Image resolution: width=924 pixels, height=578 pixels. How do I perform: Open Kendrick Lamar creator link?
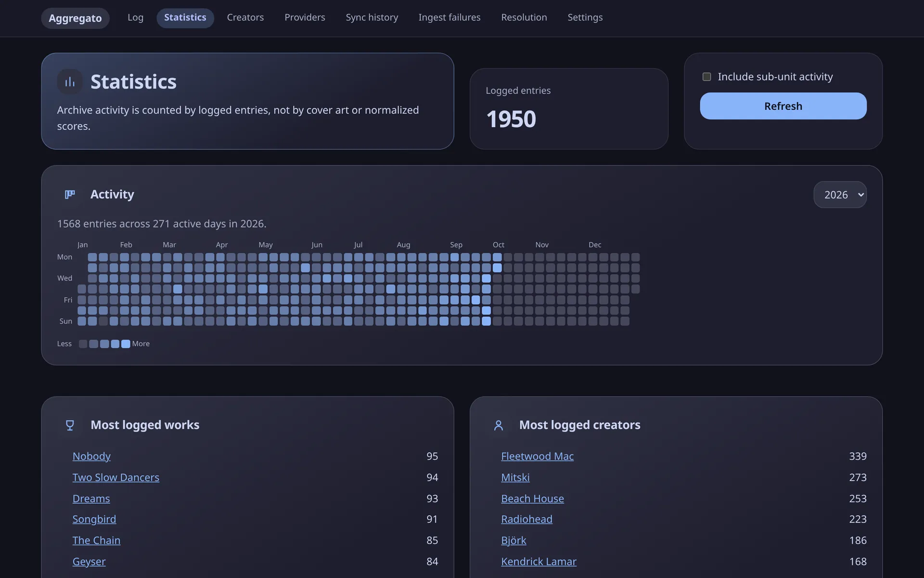(x=539, y=562)
